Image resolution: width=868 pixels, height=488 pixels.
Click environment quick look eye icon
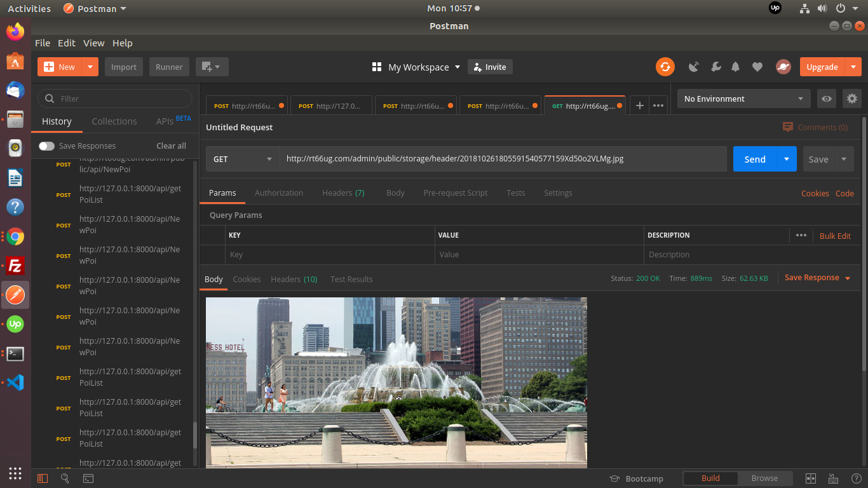pos(826,98)
